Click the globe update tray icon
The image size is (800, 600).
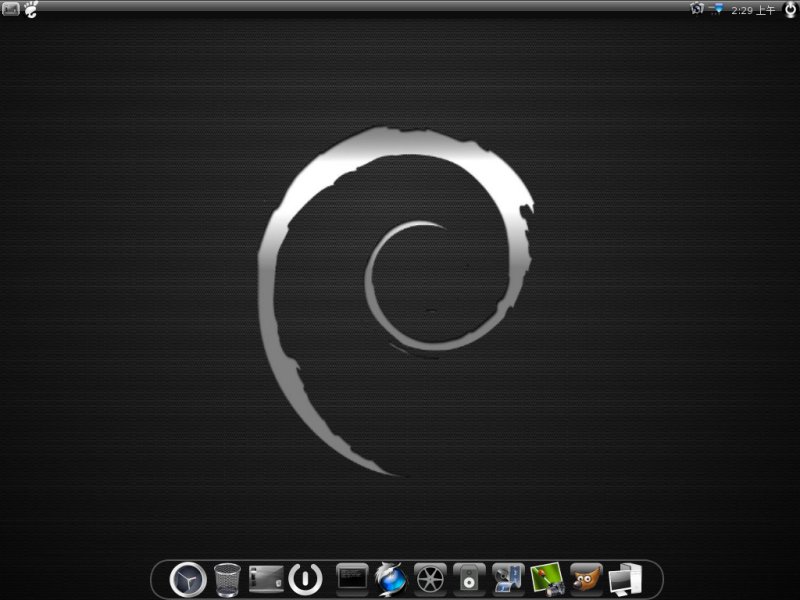click(x=696, y=9)
